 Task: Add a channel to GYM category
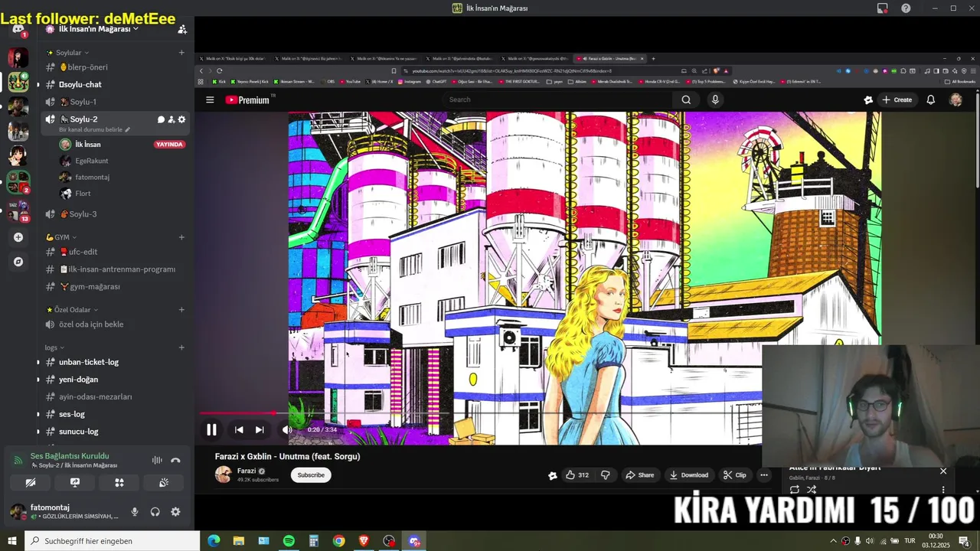[181, 237]
